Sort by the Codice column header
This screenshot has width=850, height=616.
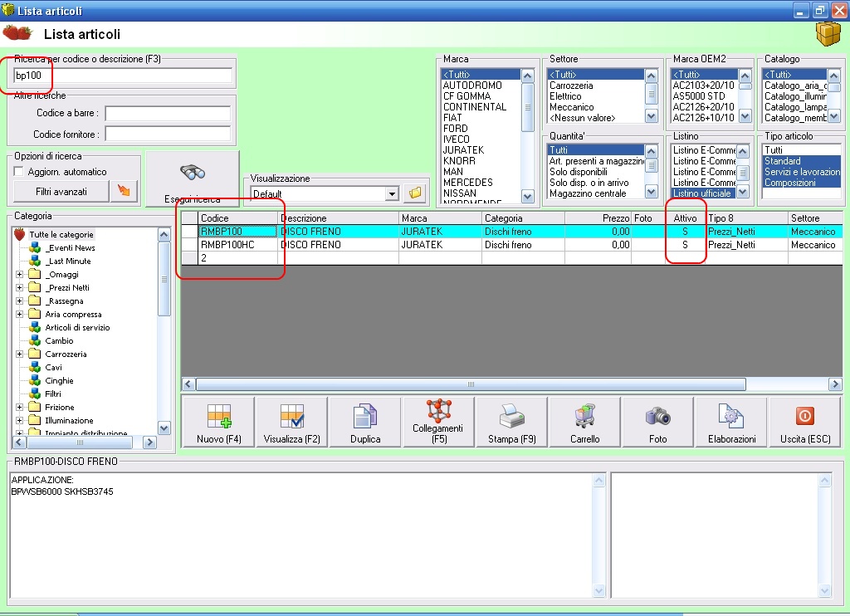pos(238,218)
